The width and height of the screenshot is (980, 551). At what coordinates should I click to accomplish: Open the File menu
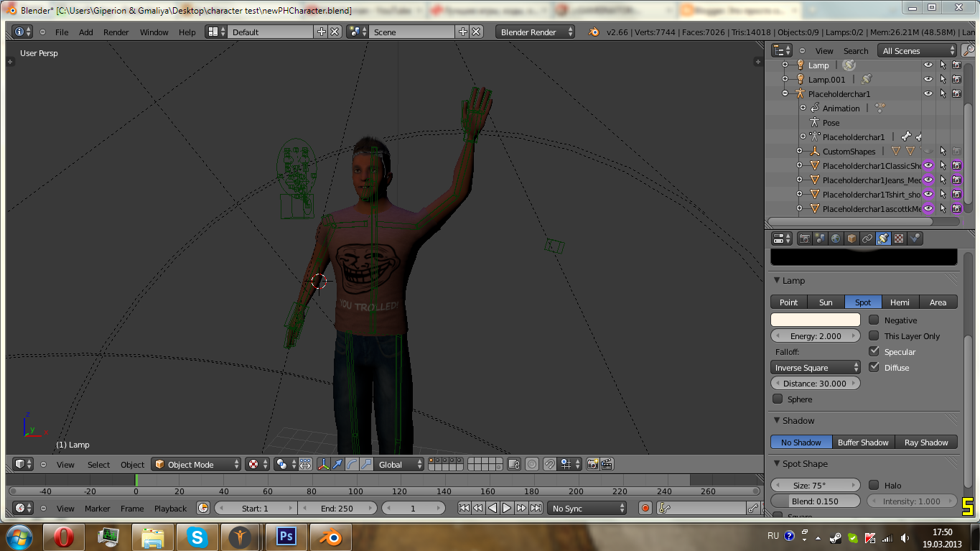[62, 32]
